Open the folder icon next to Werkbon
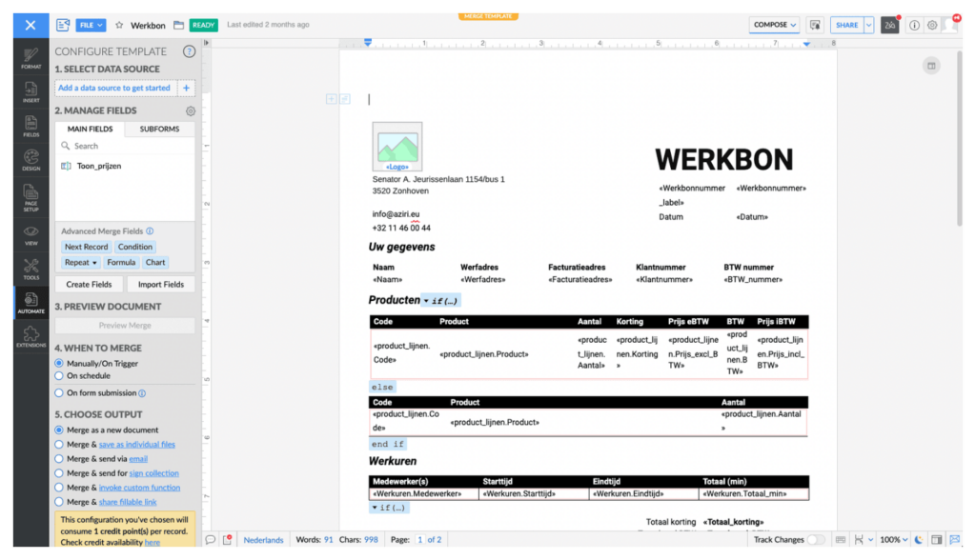This screenshot has height=560, width=976. point(178,25)
